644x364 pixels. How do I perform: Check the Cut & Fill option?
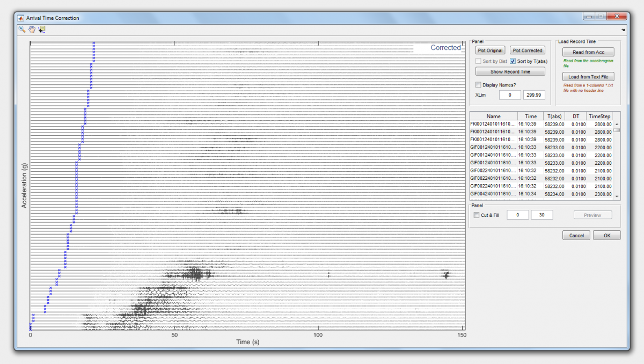coord(477,215)
